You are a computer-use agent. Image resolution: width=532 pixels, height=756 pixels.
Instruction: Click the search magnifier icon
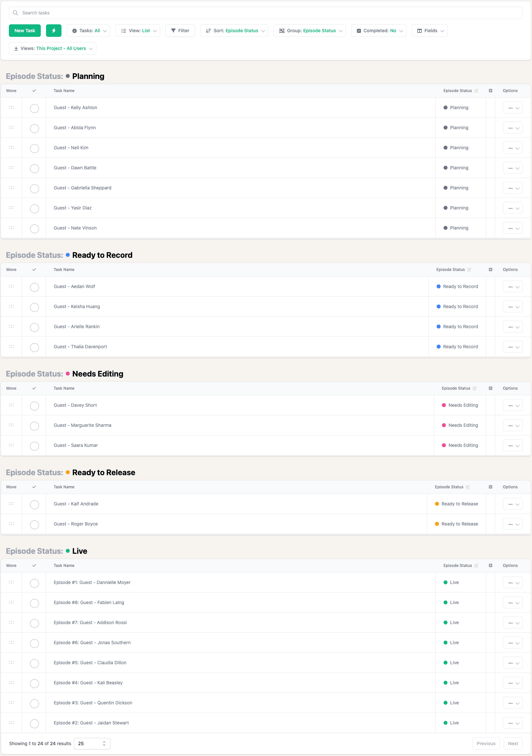15,13
